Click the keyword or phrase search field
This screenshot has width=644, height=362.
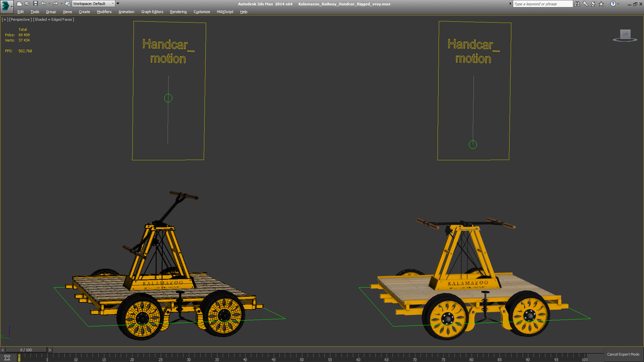point(543,4)
